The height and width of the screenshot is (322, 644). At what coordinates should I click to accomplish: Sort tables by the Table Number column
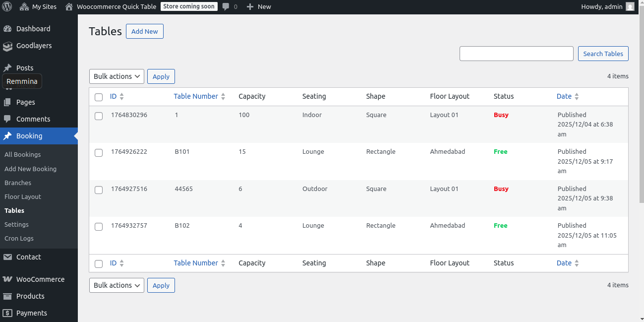(x=196, y=96)
